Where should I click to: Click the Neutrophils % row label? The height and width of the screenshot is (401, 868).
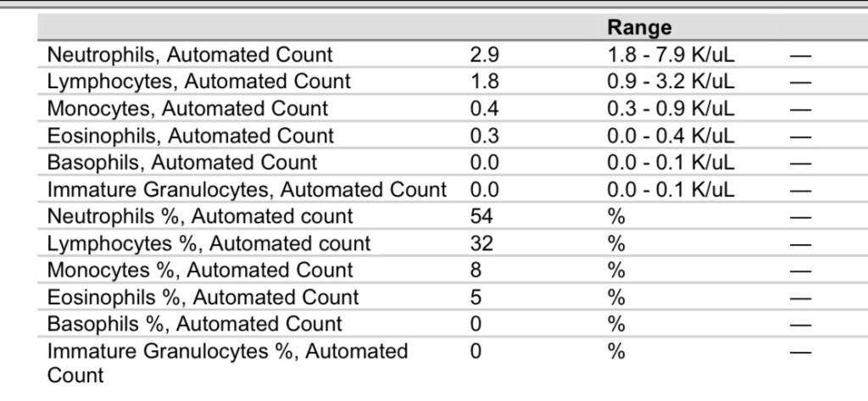200,216
